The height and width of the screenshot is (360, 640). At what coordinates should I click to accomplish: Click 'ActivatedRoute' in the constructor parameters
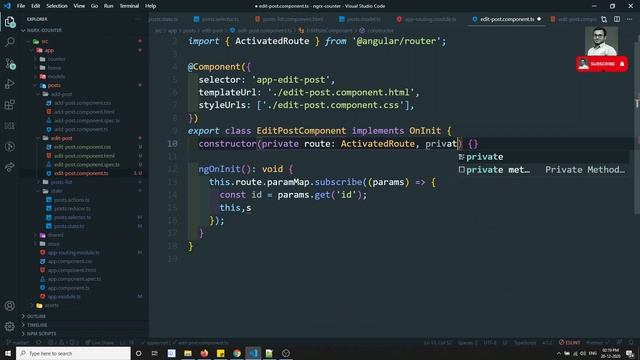378,144
